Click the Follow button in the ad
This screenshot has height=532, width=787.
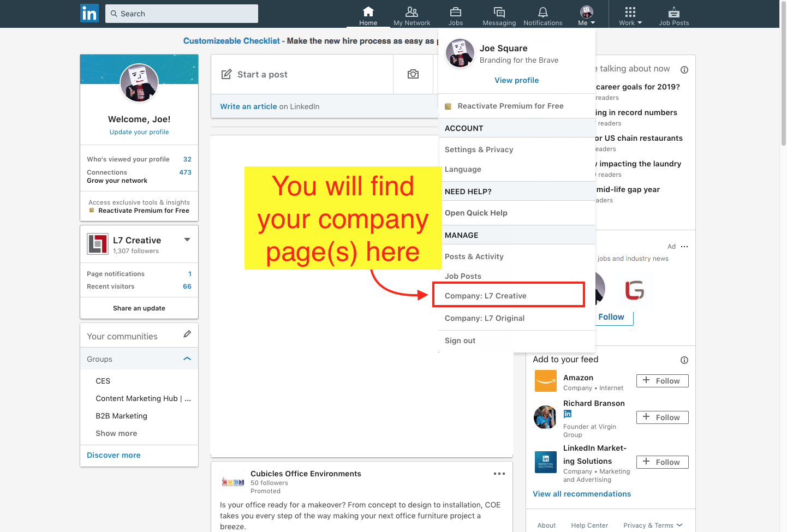pyautogui.click(x=611, y=317)
